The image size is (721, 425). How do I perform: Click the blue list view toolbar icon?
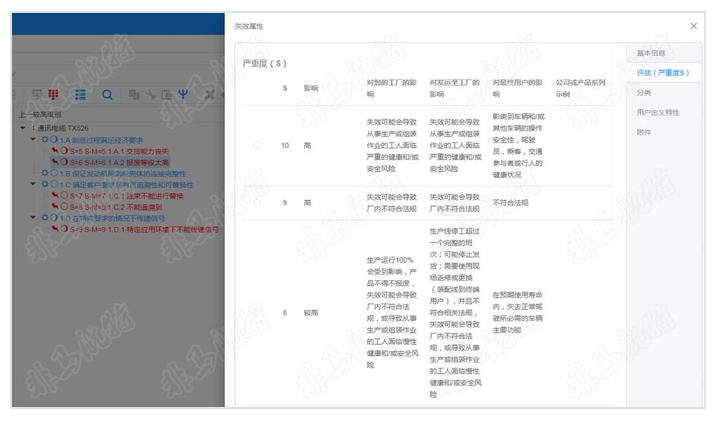click(80, 94)
